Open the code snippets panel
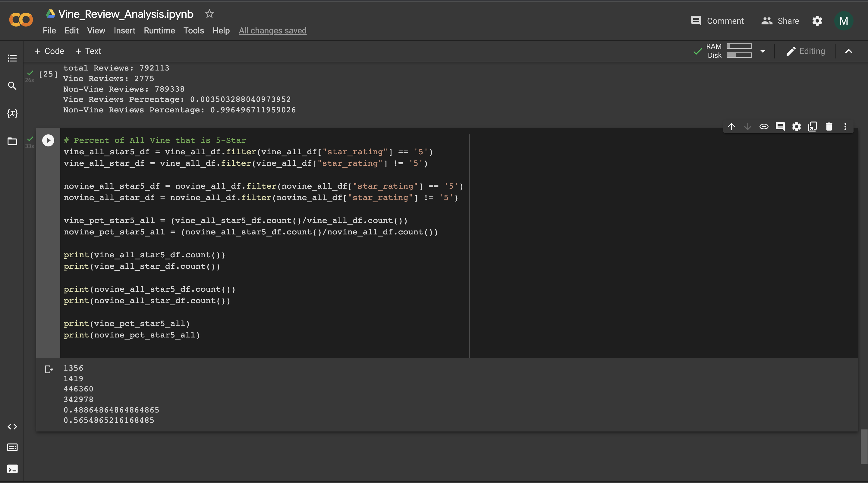Screen dimensions: 868x483 click(12, 426)
